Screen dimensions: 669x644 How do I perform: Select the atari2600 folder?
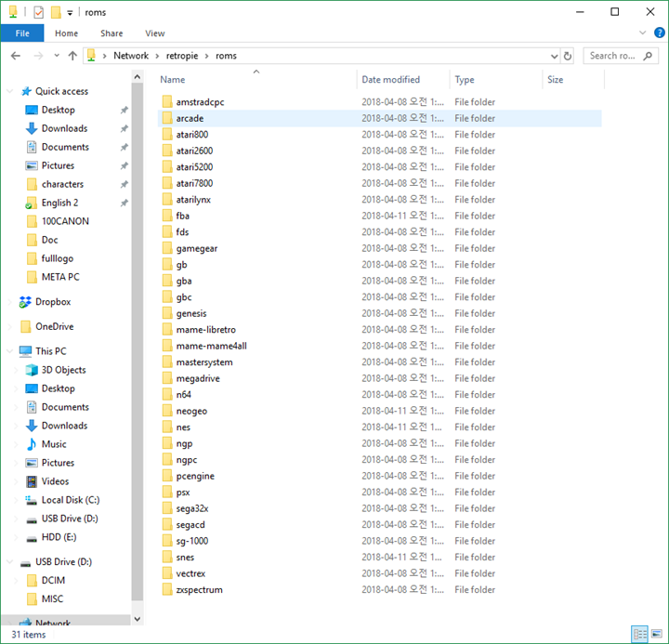194,151
